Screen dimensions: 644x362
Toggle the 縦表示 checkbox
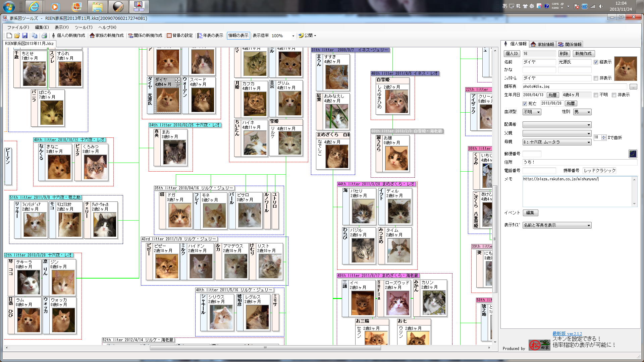tap(596, 62)
